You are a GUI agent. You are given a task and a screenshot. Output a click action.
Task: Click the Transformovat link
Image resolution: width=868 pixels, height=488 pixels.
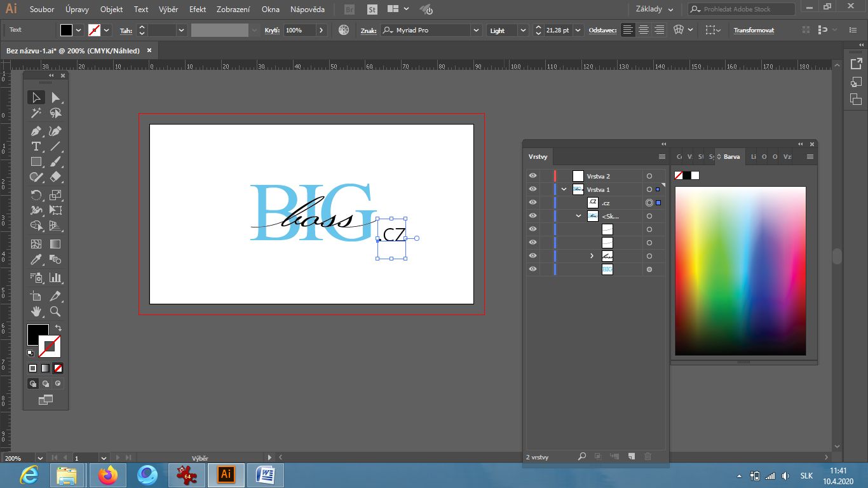(x=754, y=30)
